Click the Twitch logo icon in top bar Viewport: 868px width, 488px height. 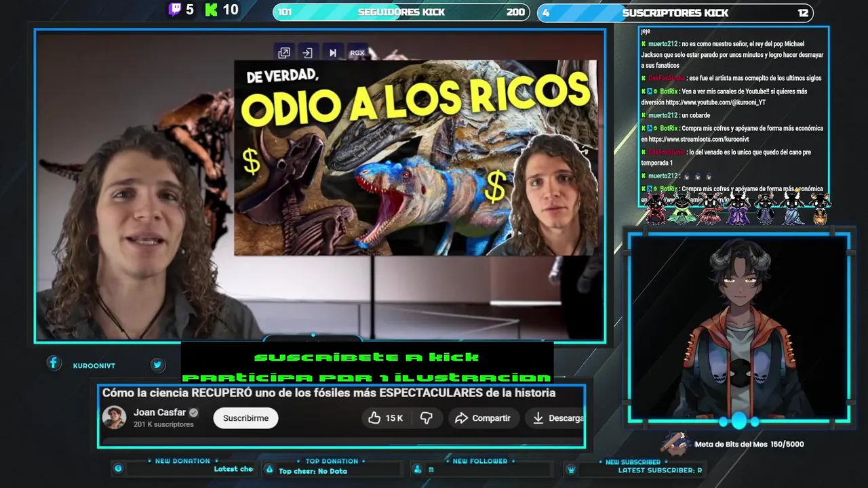tap(175, 9)
